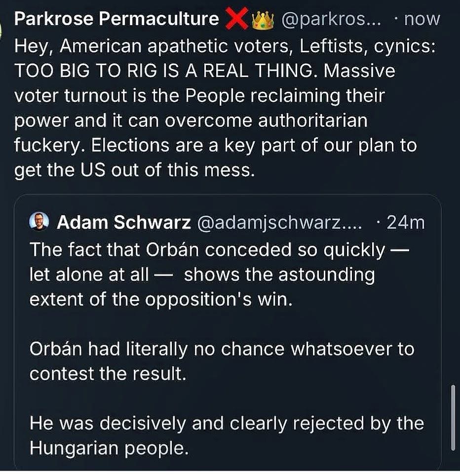Open the Parkrose Permaculture profile name
The width and height of the screenshot is (460, 476).
pyautogui.click(x=116, y=19)
